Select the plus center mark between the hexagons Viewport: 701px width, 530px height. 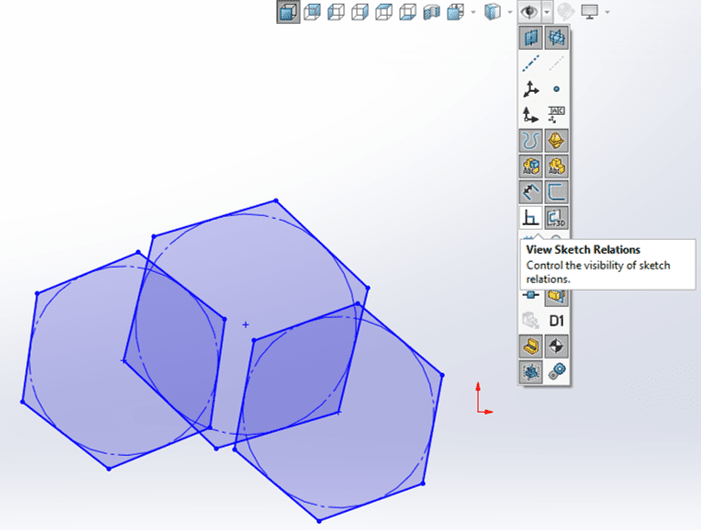click(x=245, y=325)
